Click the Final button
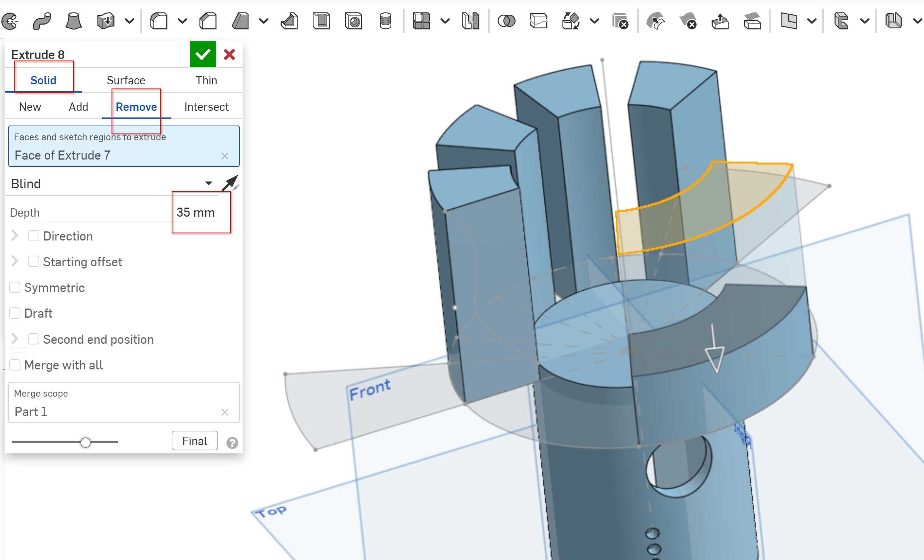Image resolution: width=924 pixels, height=560 pixels. (193, 441)
